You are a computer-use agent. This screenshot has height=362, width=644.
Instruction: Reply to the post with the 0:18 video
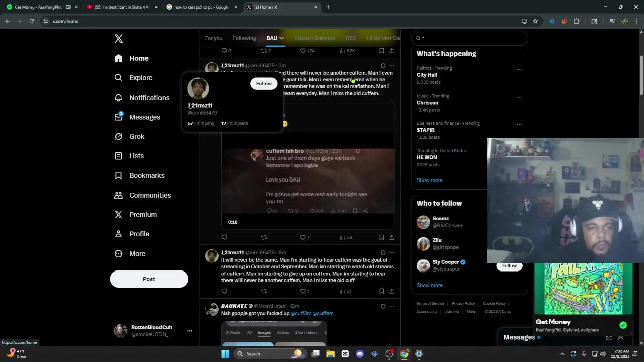click(224, 237)
